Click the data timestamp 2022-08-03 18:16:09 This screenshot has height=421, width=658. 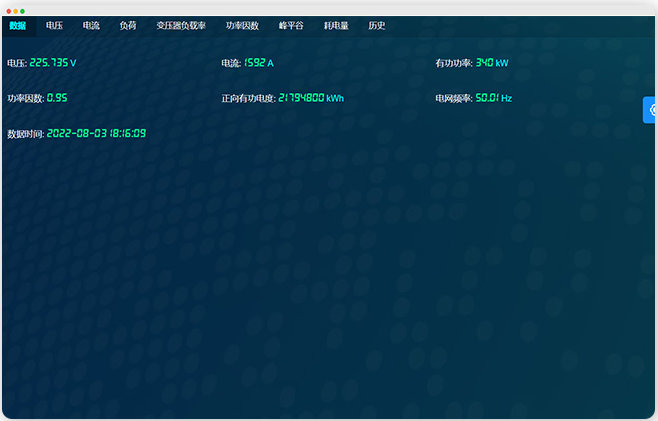[96, 134]
